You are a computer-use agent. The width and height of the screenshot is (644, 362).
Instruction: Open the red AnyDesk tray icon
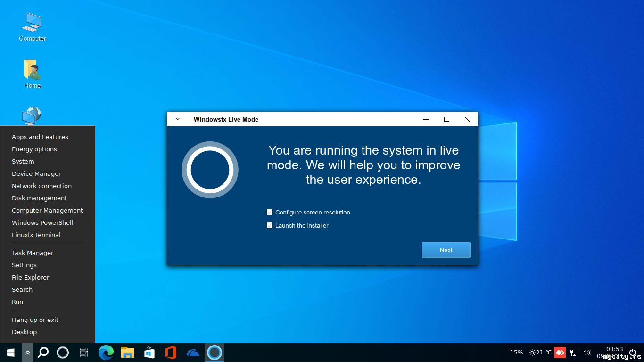click(x=560, y=352)
